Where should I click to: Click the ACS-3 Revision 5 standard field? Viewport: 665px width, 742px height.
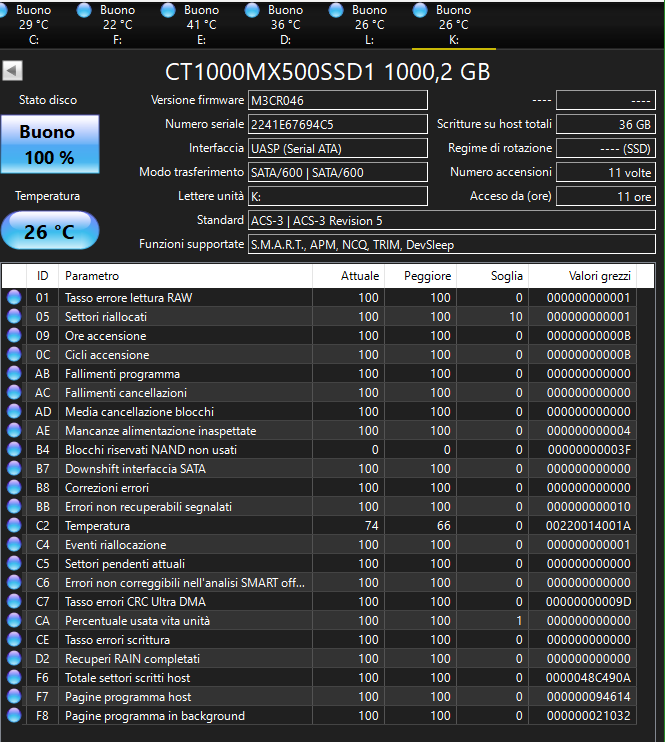pos(452,221)
